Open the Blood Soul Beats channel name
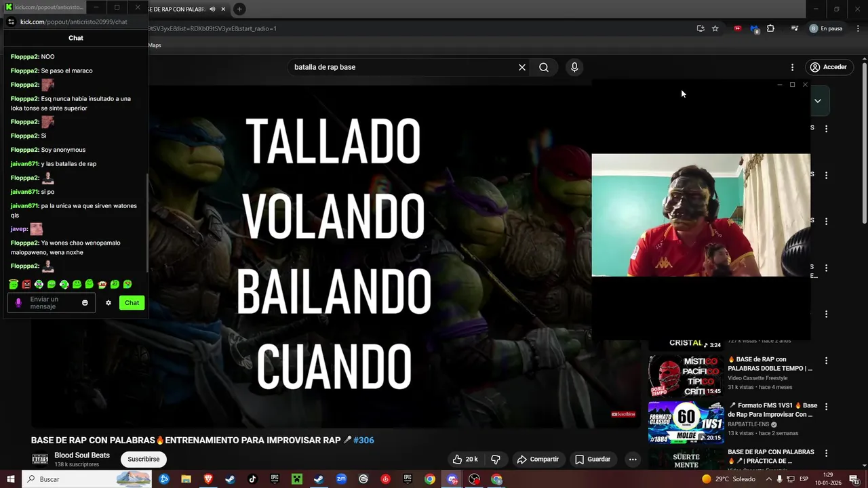The width and height of the screenshot is (868, 488). [82, 455]
